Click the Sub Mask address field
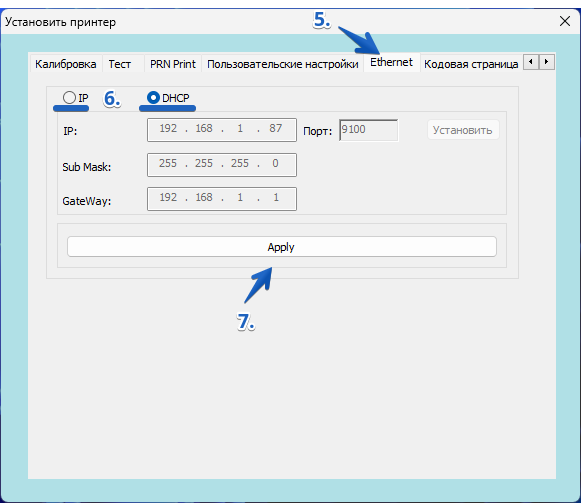Image resolution: width=581 pixels, height=503 pixels. [222, 165]
